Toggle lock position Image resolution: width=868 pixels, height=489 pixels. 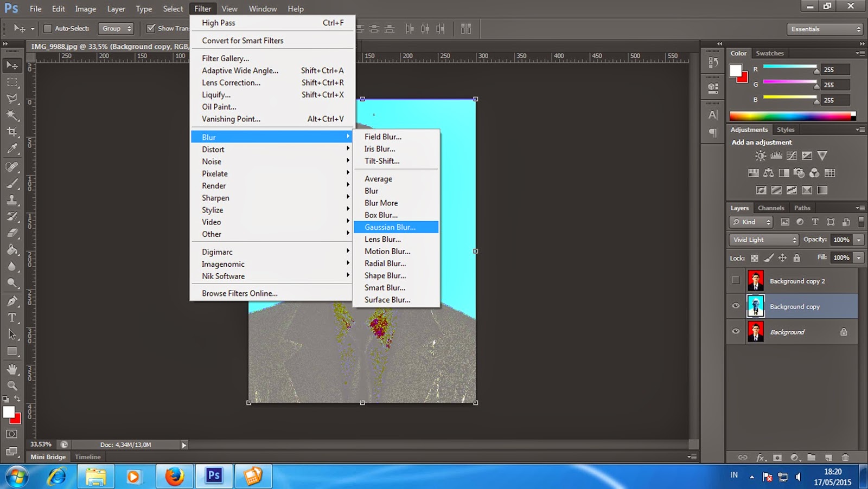pos(782,258)
